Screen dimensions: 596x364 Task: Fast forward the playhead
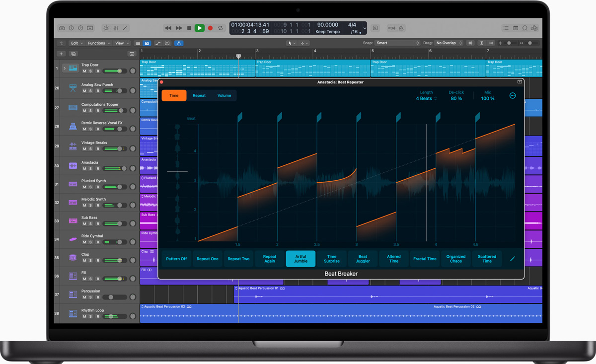click(x=179, y=28)
